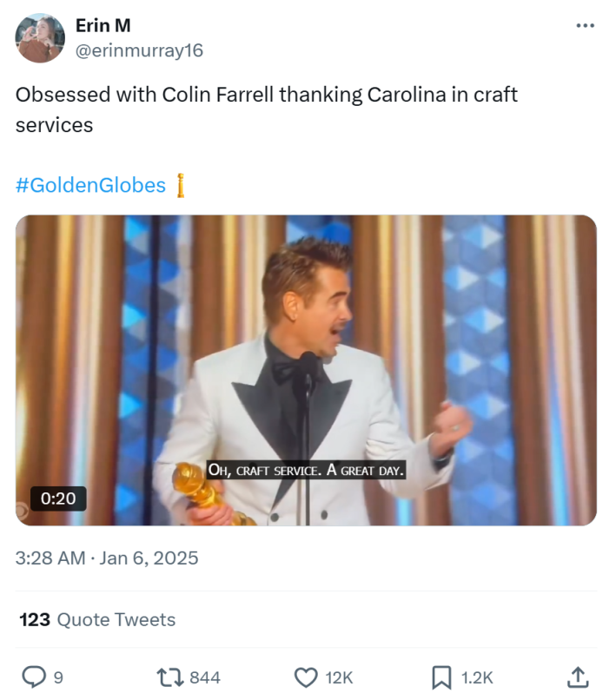Image resolution: width=616 pixels, height=700 pixels.
Task: Open the #GoldenGlobes hashtag link
Action: 89,185
